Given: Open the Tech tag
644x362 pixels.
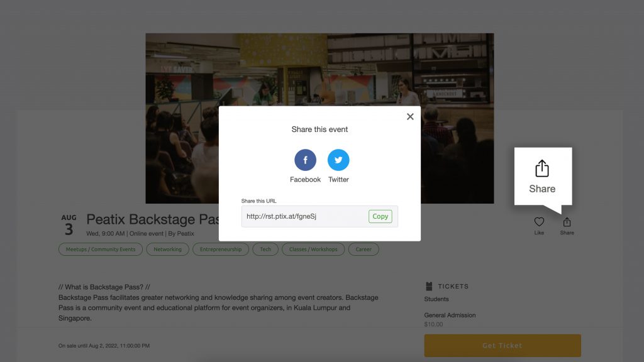Looking at the screenshot, I should coord(265,249).
